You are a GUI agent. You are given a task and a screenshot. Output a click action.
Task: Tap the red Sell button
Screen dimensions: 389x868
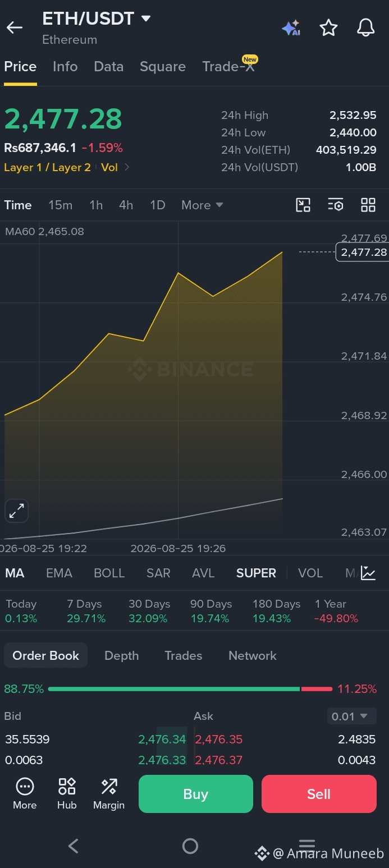point(319,794)
